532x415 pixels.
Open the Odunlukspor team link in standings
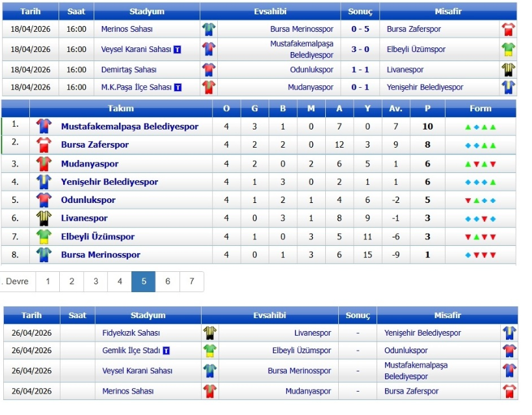[x=88, y=200]
